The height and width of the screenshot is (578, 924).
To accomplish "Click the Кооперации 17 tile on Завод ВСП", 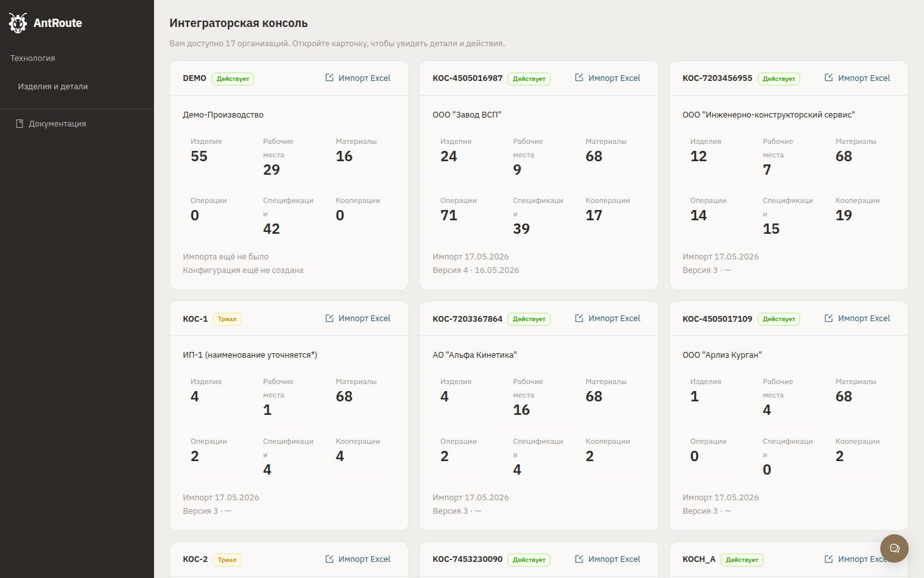I will click(612, 209).
